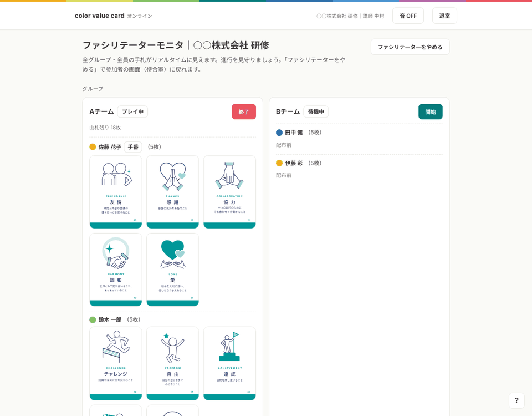Click the ○○株式会社 研修 header text
532x416 pixels.
point(337,16)
